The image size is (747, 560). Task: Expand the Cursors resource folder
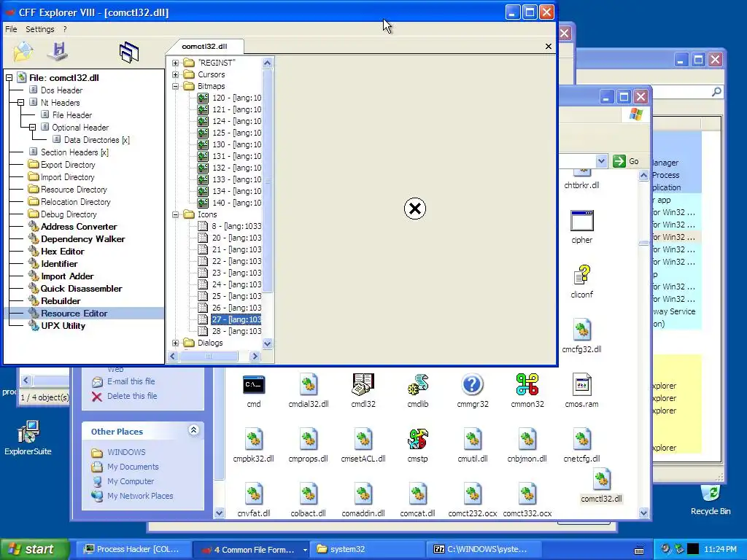pyautogui.click(x=175, y=74)
